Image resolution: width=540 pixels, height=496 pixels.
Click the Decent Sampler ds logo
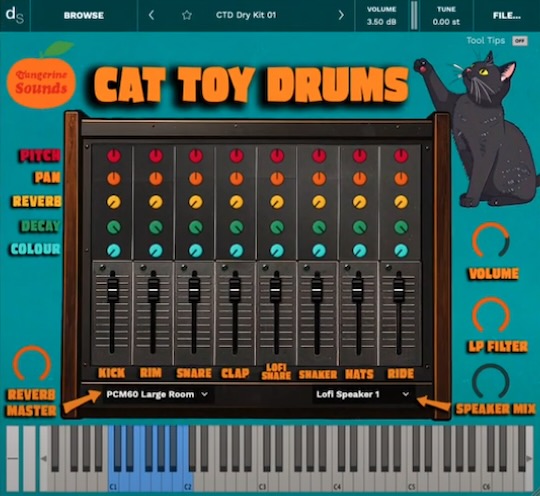click(x=15, y=16)
